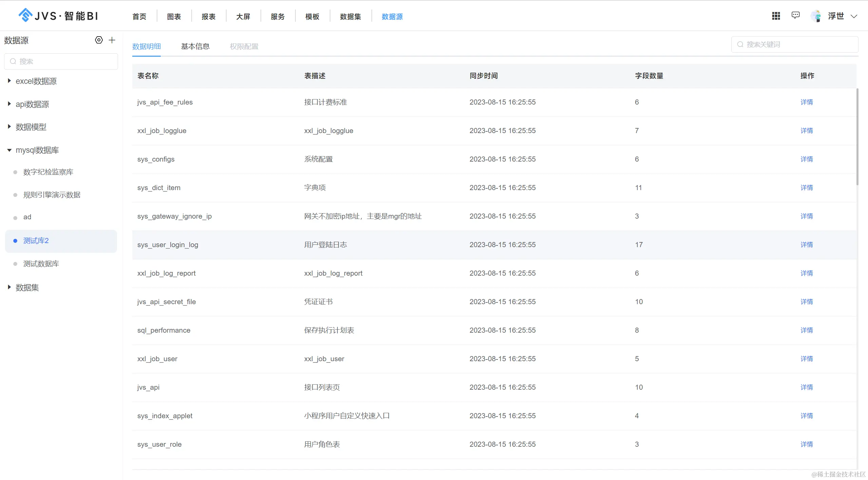Open 详情 for jvs_api_fee_rules row
The width and height of the screenshot is (868, 480).
806,102
